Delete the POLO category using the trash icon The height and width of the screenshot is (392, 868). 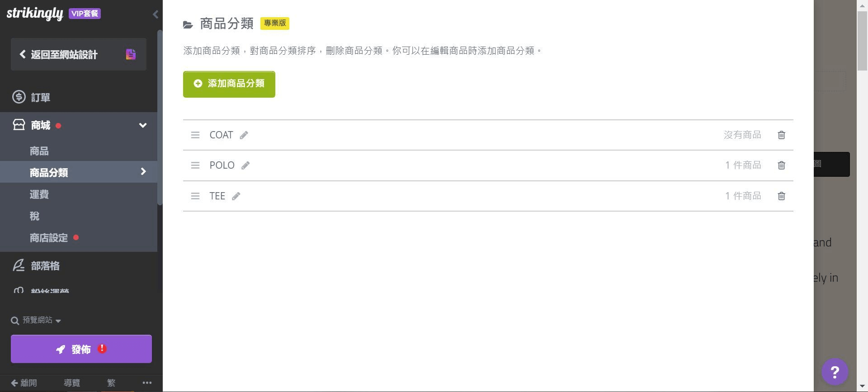(781, 165)
